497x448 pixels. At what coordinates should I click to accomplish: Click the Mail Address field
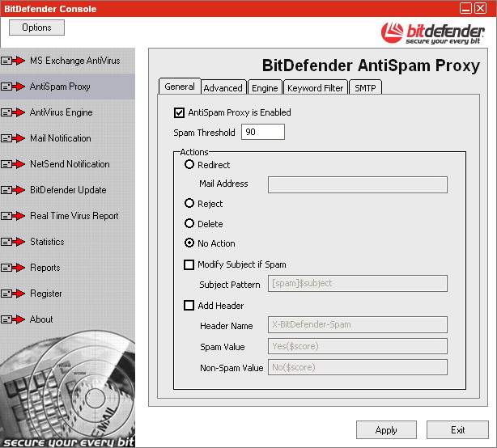(358, 184)
